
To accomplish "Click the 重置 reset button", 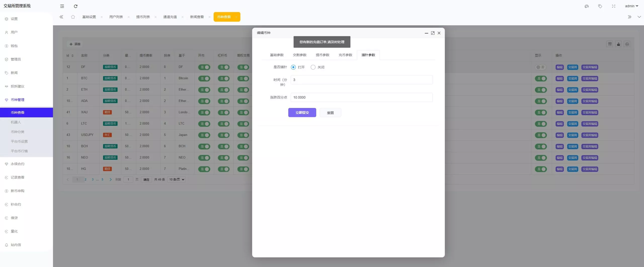I will tap(330, 112).
